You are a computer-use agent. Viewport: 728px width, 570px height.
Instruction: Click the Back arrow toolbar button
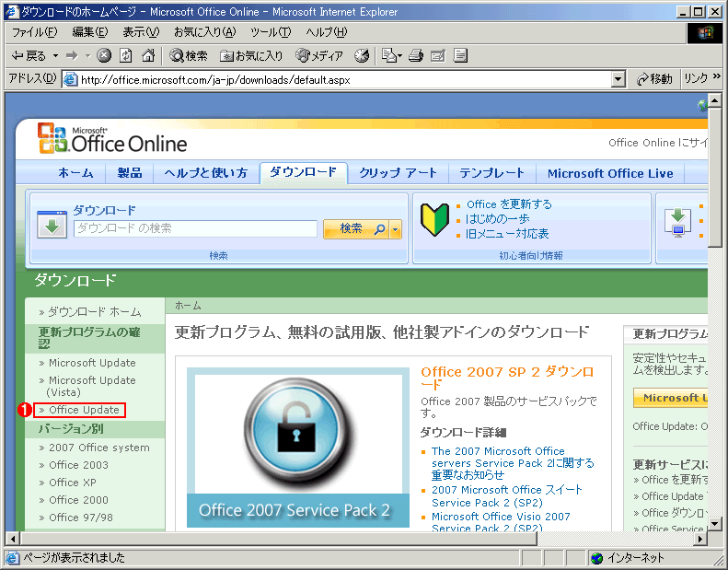point(28,56)
